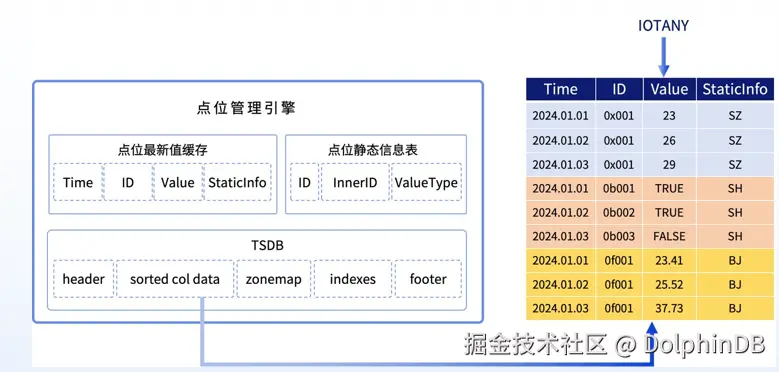Select 2024.01.03 in the row with FALSE

click(x=560, y=236)
